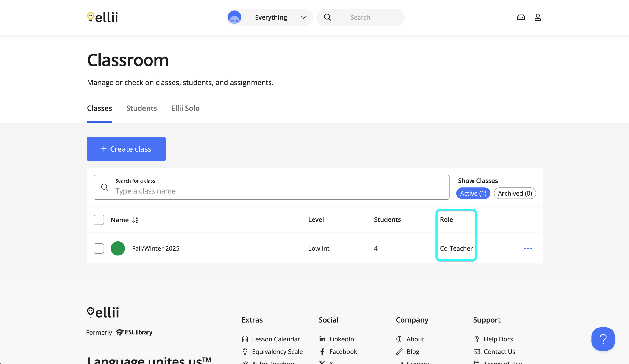The image size is (629, 364).
Task: Click the ellii logo in header
Action: pos(103,17)
